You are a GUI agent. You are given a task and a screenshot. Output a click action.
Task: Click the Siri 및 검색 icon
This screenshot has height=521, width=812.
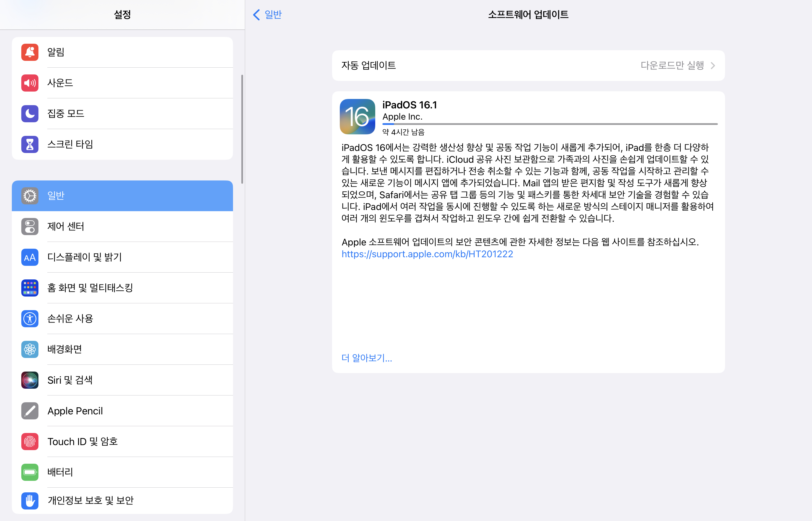30,380
